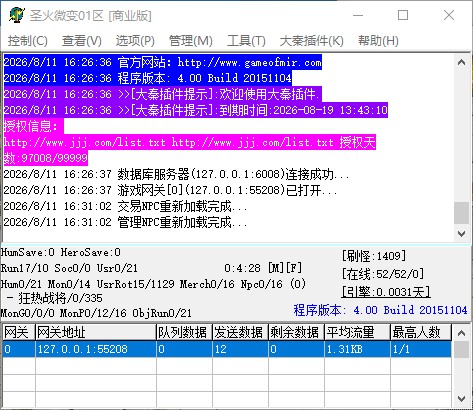The height and width of the screenshot is (410, 473).
Task: Click the 授权信息 log line
Action: point(33,126)
